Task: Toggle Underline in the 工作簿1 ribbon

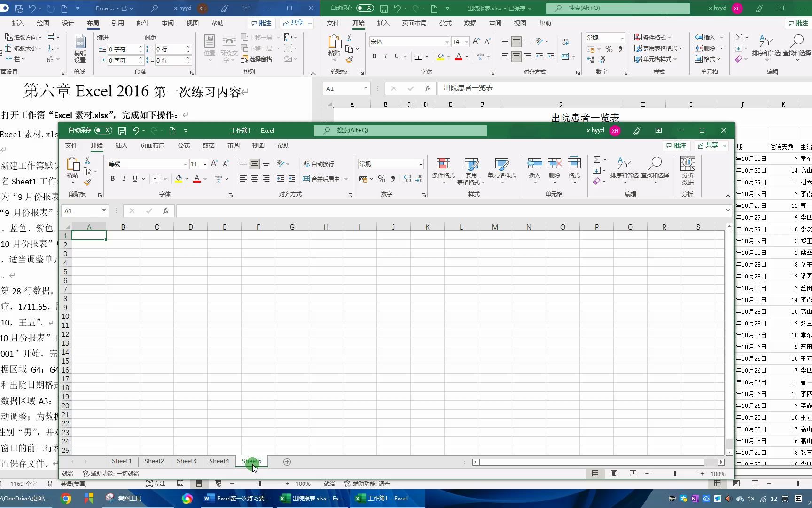Action: (135, 179)
